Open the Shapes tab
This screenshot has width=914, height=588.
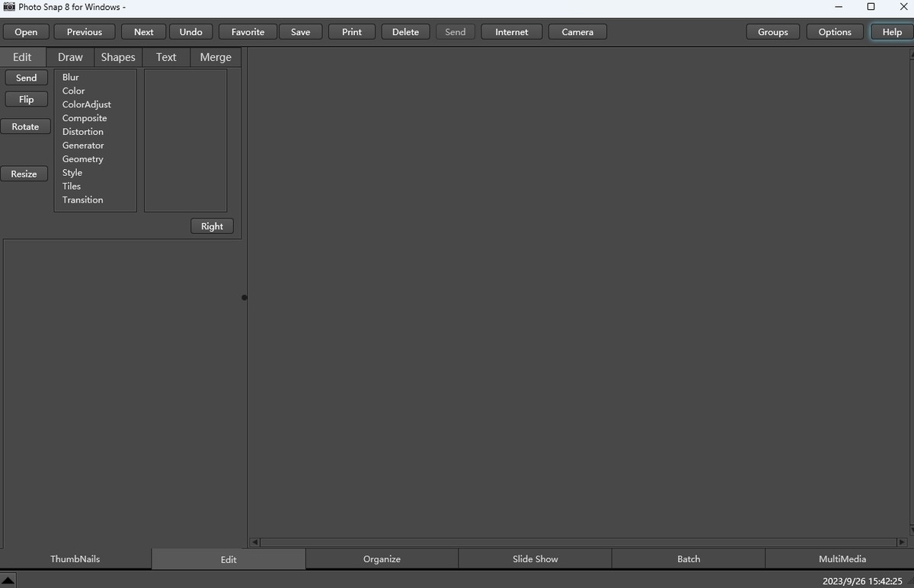pos(118,57)
